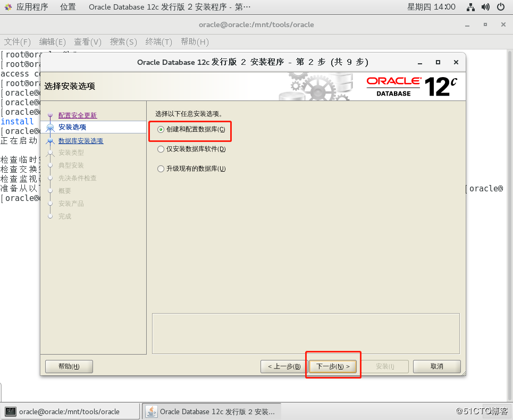Click the 选择安装选项 page heading
The height and width of the screenshot is (420, 513).
pos(70,86)
